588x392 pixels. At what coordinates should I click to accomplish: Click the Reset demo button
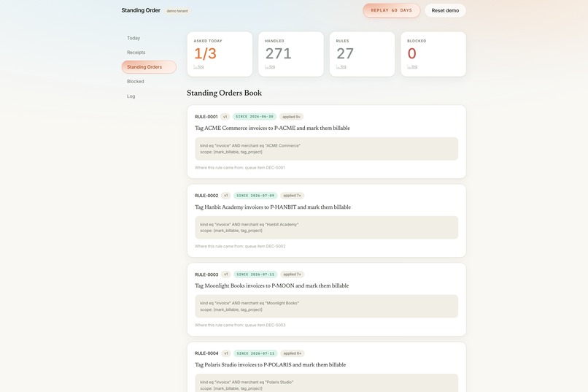(445, 10)
